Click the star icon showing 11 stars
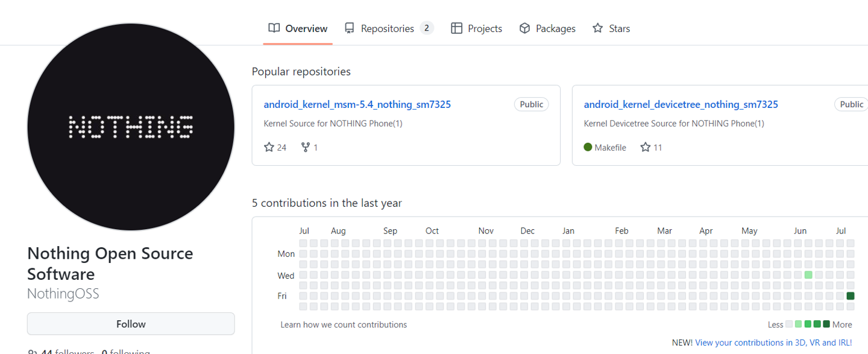This screenshot has height=354, width=868. (645, 147)
